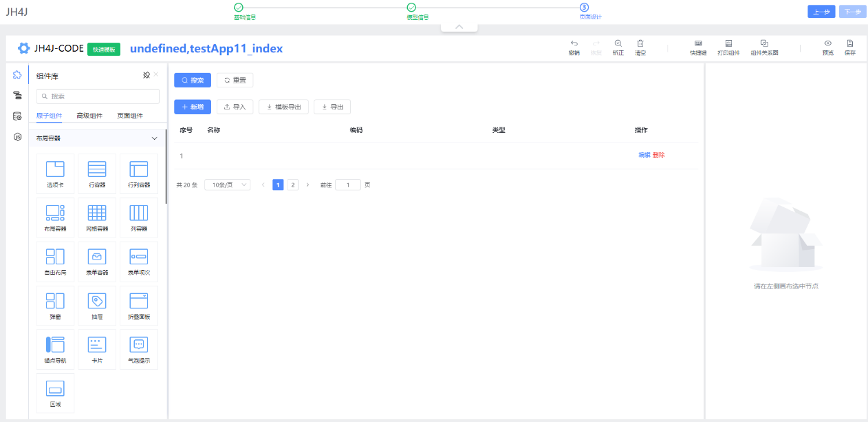This screenshot has width=868, height=422.
Task: Focus the 前往 page number input
Action: 348,185
